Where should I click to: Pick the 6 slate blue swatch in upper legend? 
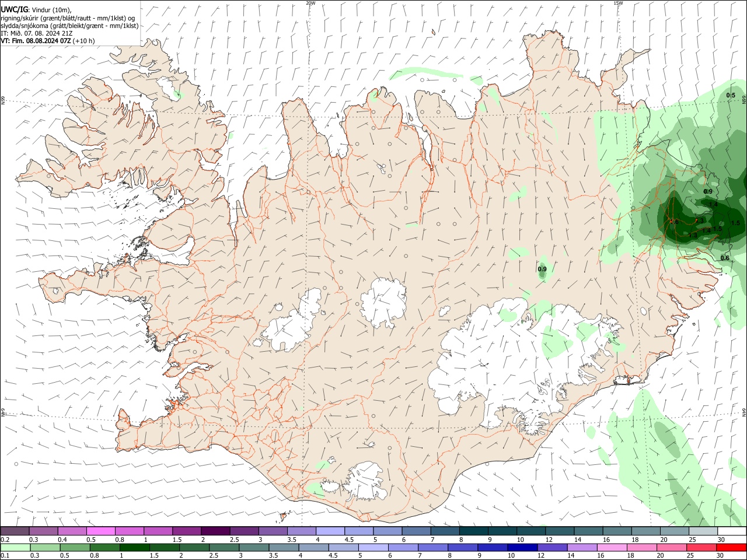click(x=416, y=531)
